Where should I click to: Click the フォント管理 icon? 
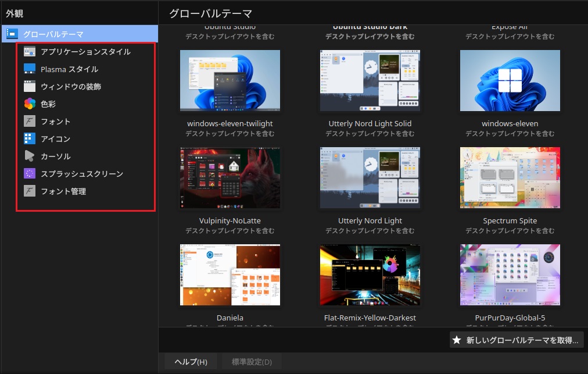[30, 191]
